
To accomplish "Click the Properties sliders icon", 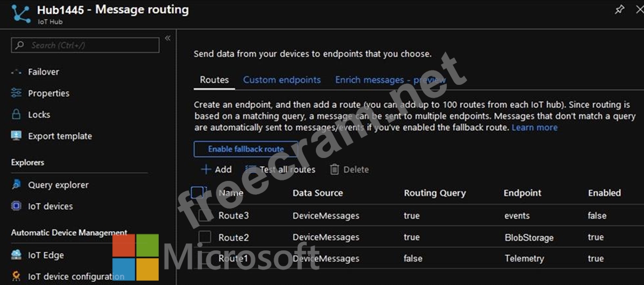I will point(16,93).
